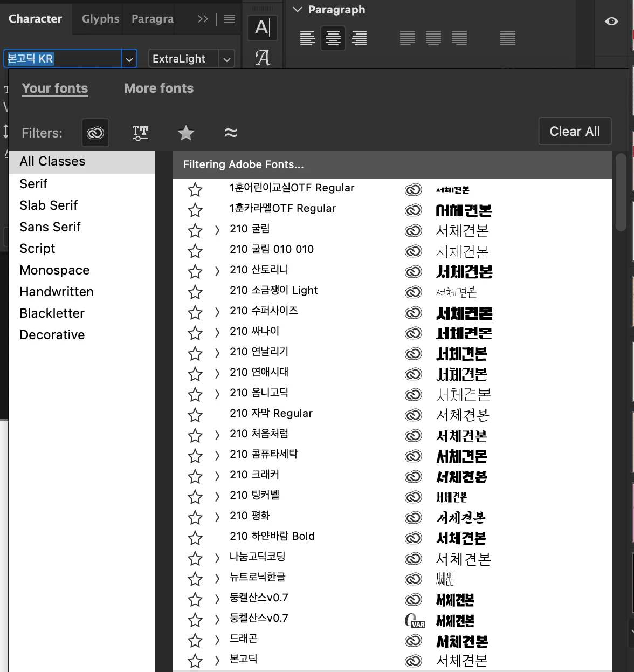Viewport: 634px width, 672px height.
Task: Select the 210 하얀바람 Bold font
Action: [x=272, y=536]
